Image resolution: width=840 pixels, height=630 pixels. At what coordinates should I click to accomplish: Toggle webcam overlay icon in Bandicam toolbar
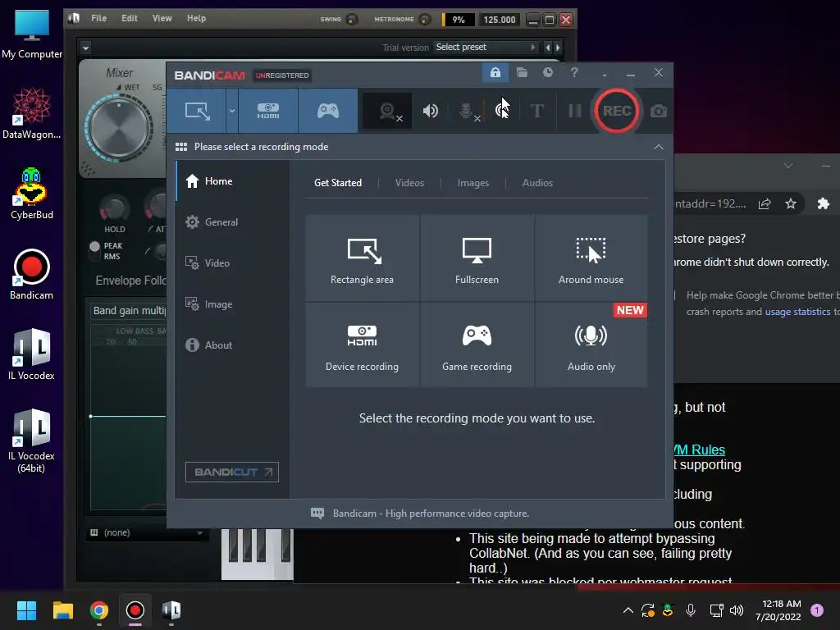pyautogui.click(x=387, y=111)
